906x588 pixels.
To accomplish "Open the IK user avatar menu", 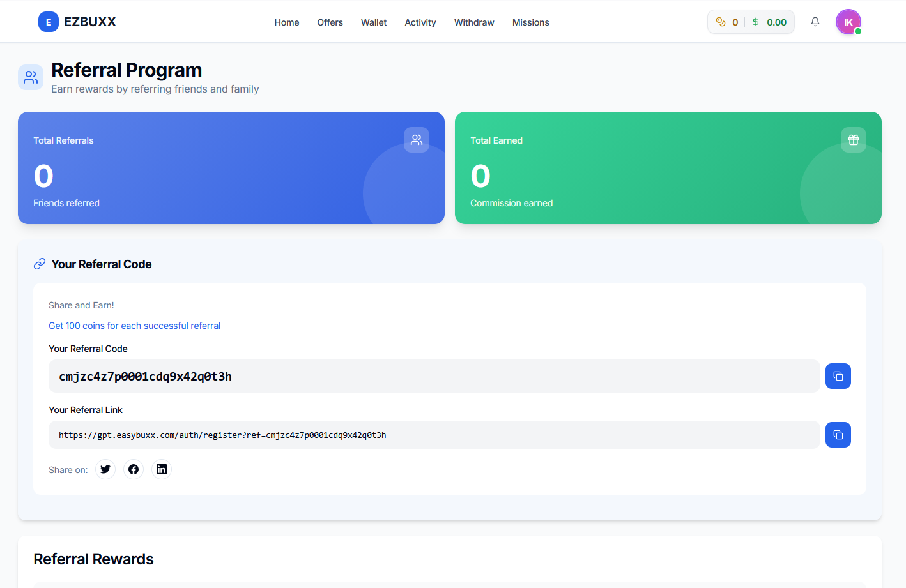I will (x=848, y=22).
